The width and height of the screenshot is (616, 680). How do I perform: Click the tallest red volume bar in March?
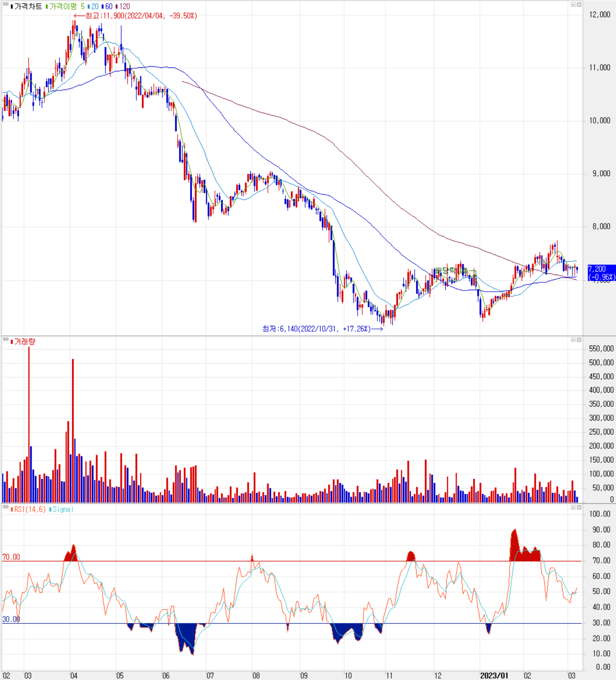[29, 425]
